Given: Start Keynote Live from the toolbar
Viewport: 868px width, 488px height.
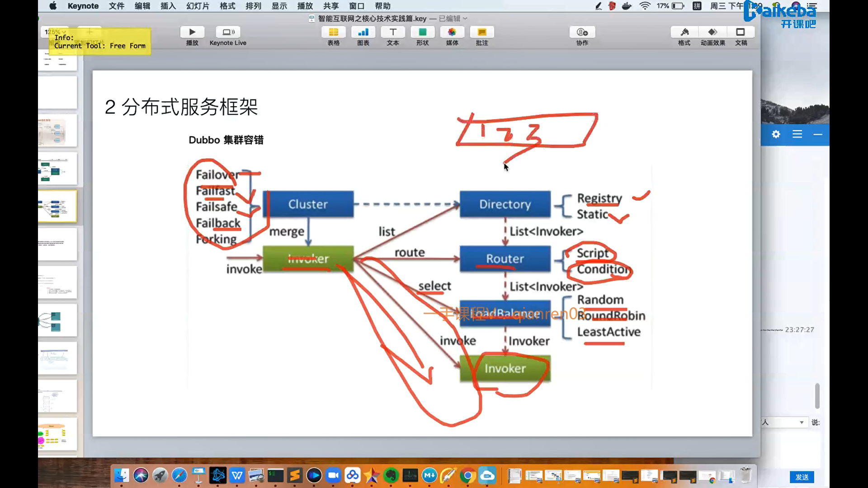Looking at the screenshot, I should tap(228, 33).
